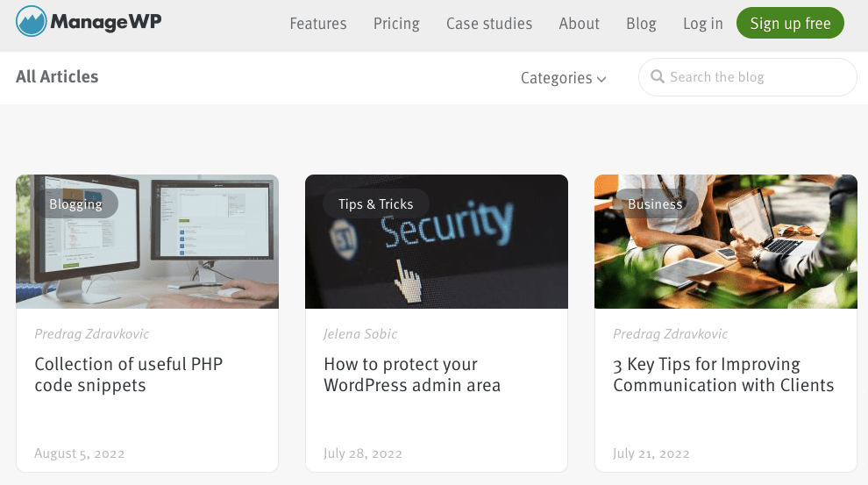Open the PHP code snippets article

pyautogui.click(x=128, y=374)
